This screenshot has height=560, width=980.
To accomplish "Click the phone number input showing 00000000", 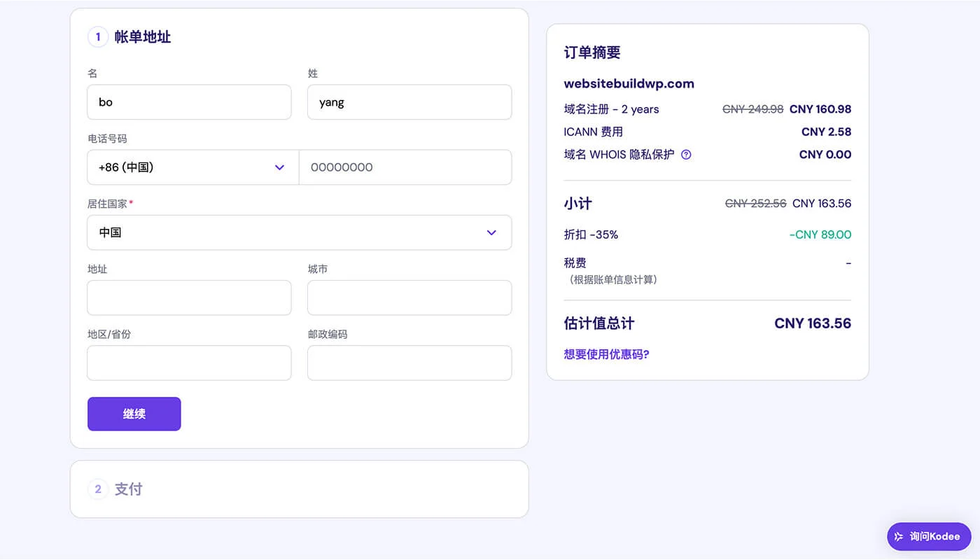I will (x=406, y=167).
